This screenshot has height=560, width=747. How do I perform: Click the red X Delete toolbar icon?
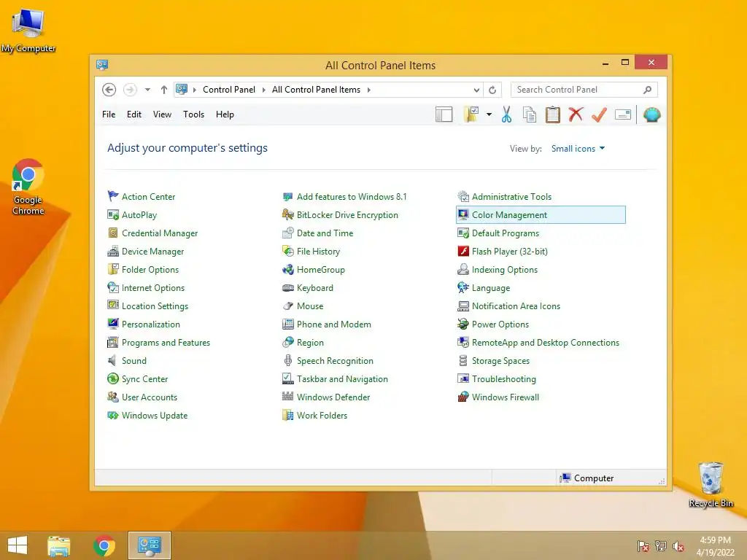576,114
